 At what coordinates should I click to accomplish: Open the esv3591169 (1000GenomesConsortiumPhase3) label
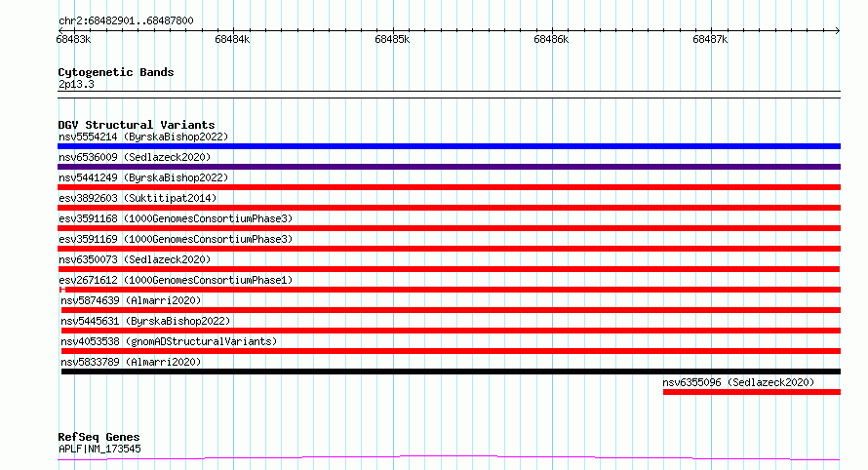(x=176, y=239)
